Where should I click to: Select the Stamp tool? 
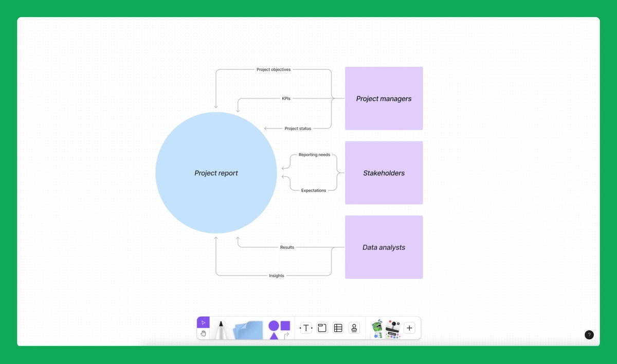pyautogui.click(x=354, y=327)
